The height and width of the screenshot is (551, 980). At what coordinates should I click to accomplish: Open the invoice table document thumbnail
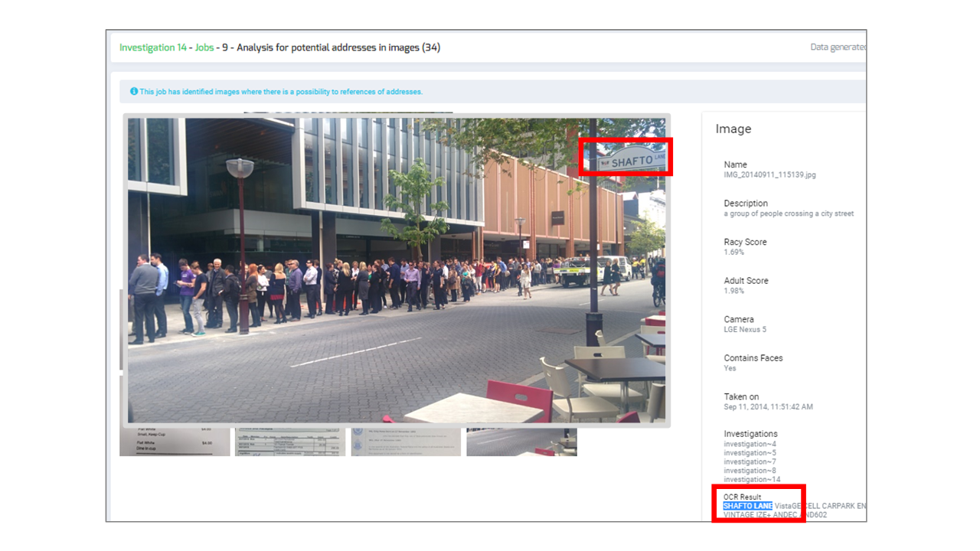tap(290, 442)
